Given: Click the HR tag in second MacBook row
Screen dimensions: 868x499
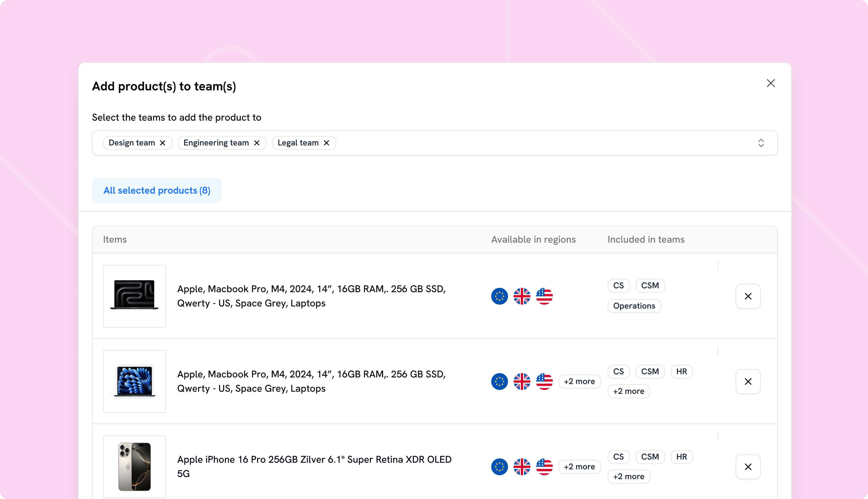Looking at the screenshot, I should [682, 371].
